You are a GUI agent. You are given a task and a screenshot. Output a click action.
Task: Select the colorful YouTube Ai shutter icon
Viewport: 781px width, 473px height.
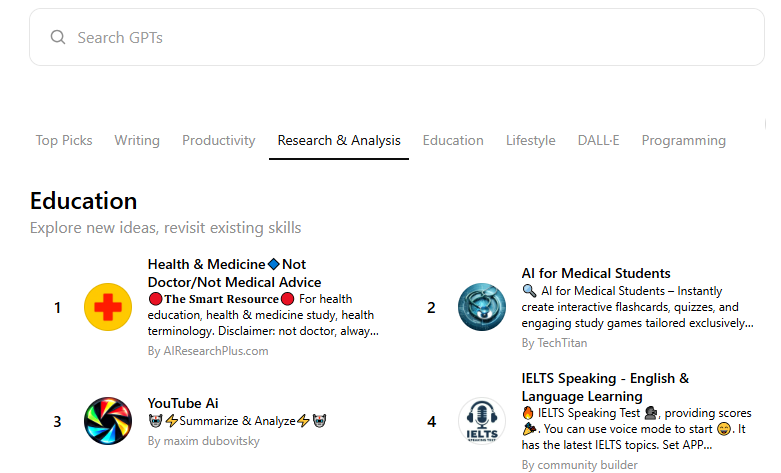[x=108, y=421]
